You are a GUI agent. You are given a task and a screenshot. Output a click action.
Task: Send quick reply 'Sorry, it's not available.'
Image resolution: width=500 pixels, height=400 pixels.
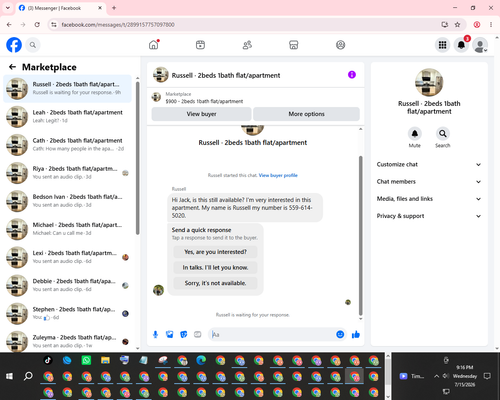pos(215,283)
